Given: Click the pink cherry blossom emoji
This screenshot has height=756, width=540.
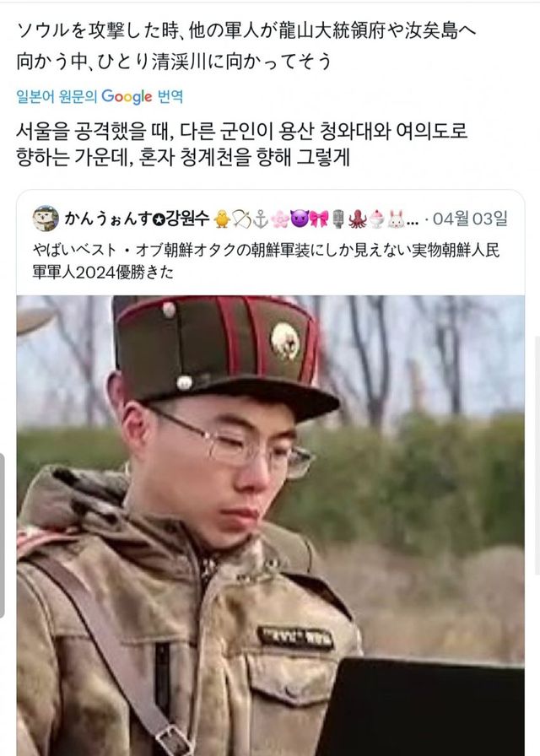Looking at the screenshot, I should (279, 219).
